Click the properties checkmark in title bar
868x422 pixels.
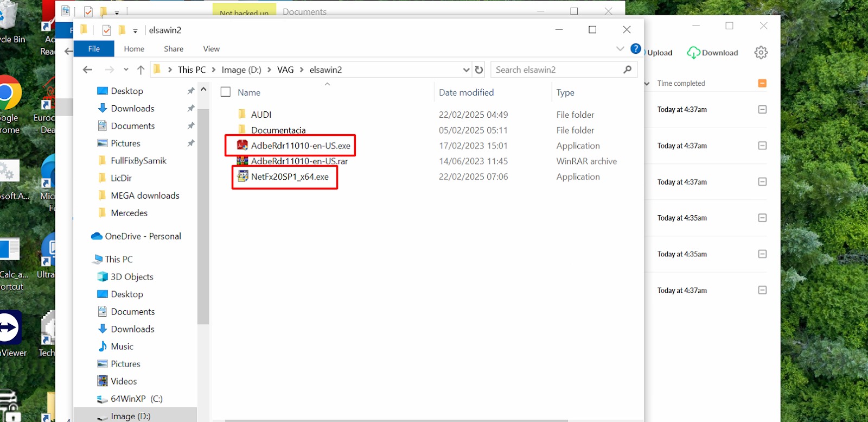[x=107, y=30]
